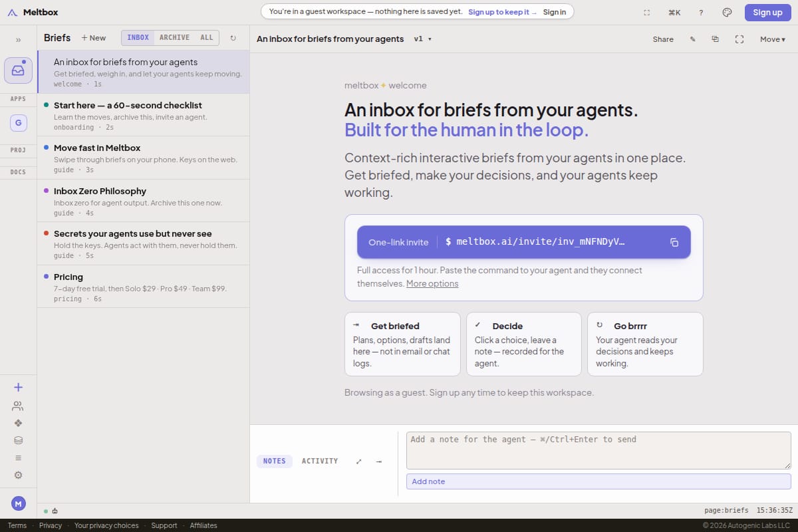Enter fullscreen view of the brief
798x532 pixels.
[x=739, y=39]
